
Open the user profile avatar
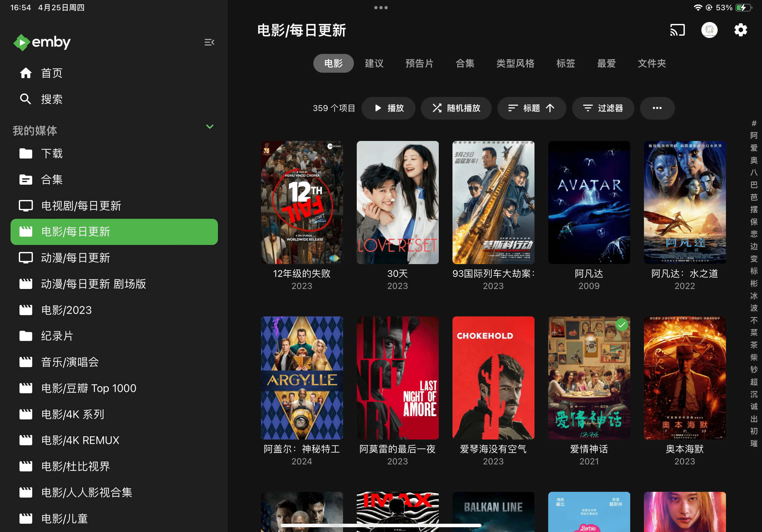click(709, 30)
